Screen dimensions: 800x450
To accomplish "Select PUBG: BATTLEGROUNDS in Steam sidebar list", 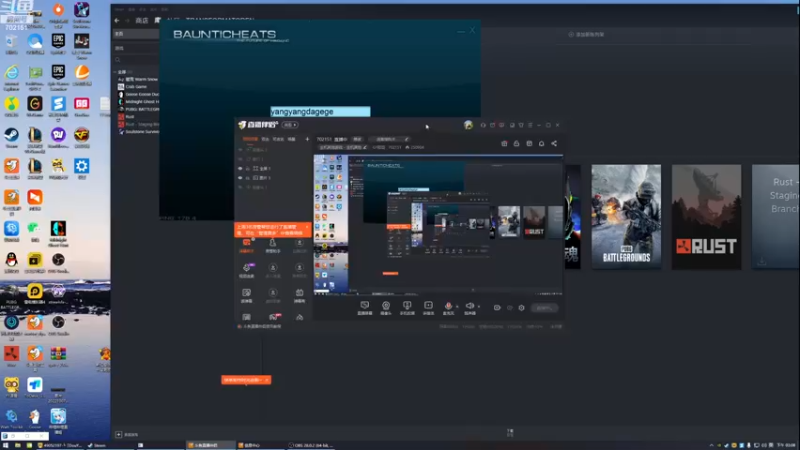I will [x=139, y=109].
